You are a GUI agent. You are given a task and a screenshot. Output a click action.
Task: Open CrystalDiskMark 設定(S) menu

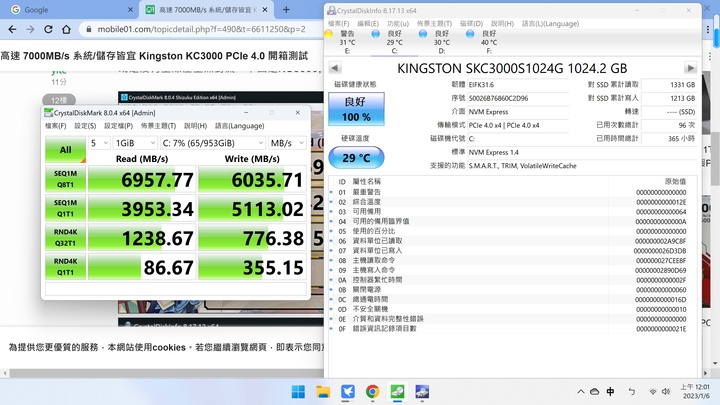pyautogui.click(x=85, y=126)
